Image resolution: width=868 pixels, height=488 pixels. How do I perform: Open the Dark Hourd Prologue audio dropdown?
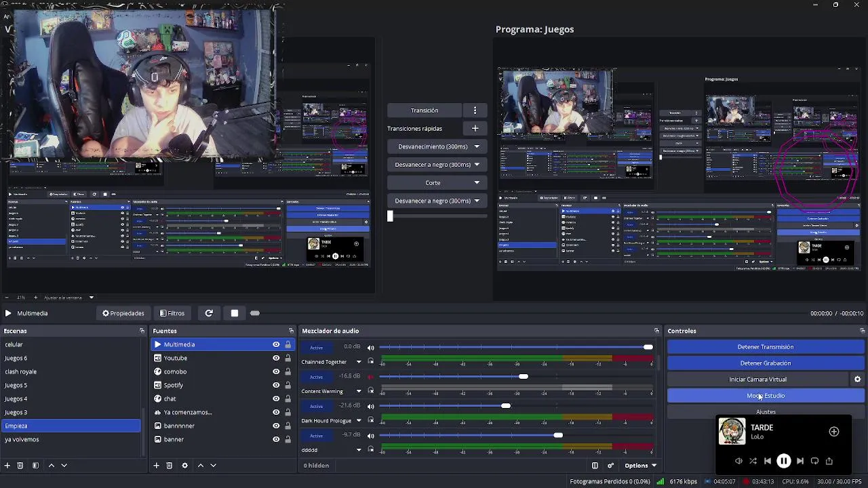[x=359, y=420]
